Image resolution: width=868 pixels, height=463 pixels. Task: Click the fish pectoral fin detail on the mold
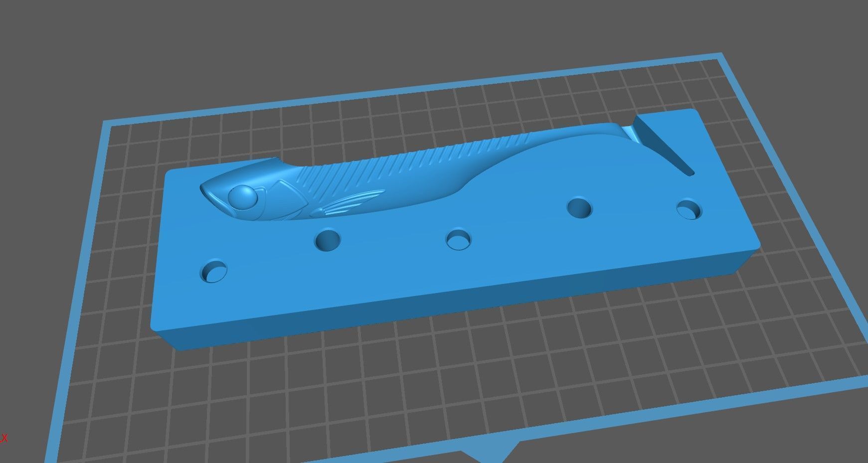tap(349, 203)
